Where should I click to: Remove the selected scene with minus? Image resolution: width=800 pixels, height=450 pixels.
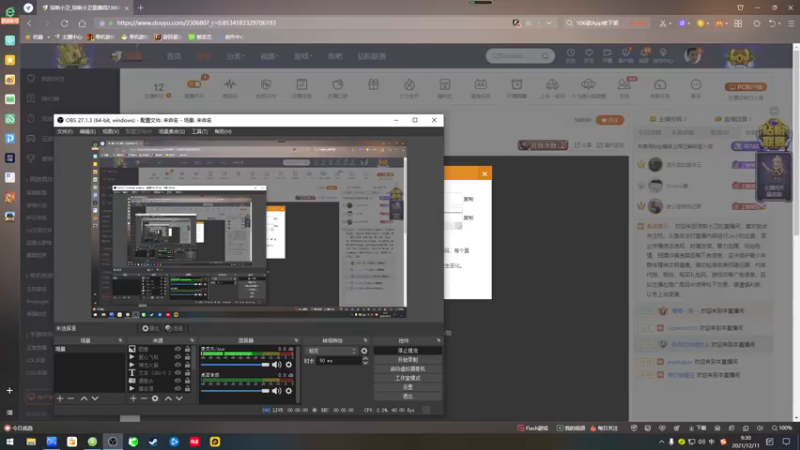point(71,398)
